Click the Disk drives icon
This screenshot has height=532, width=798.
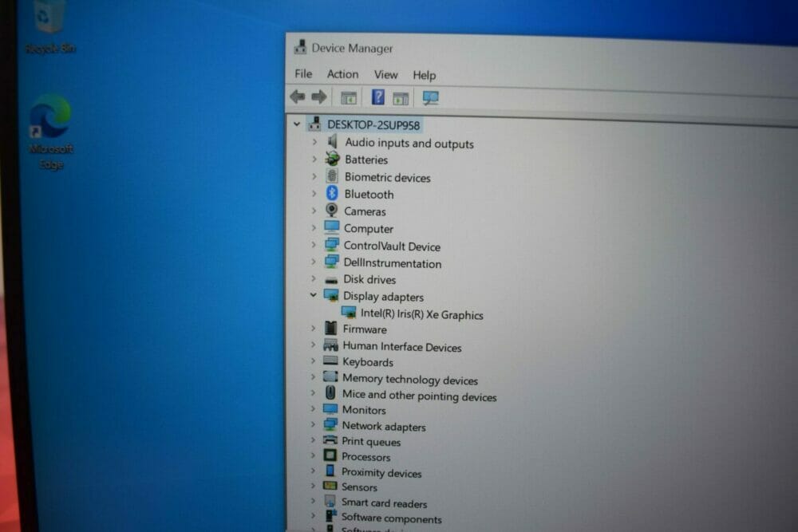tap(331, 280)
